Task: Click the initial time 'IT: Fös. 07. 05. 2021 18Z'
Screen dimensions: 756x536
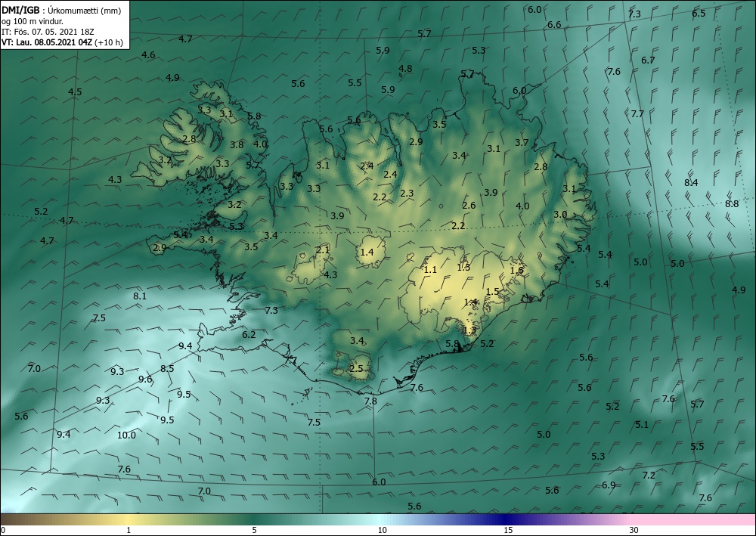Action: click(48, 31)
